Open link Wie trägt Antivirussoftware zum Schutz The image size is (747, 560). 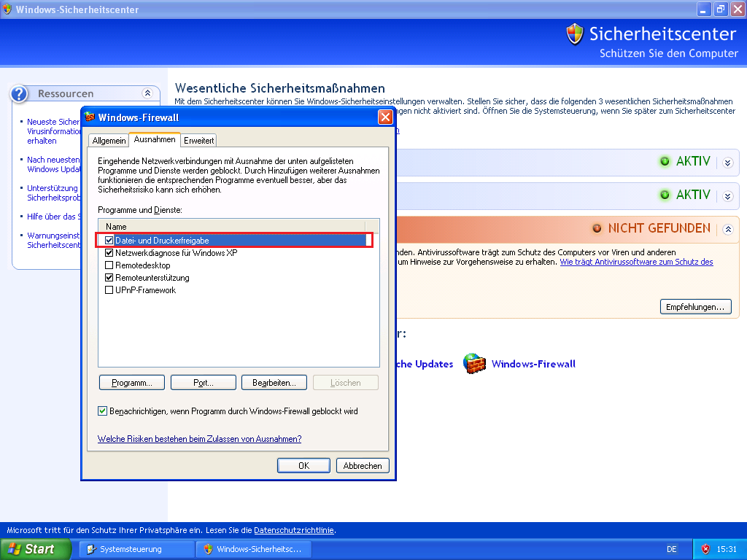[636, 262]
